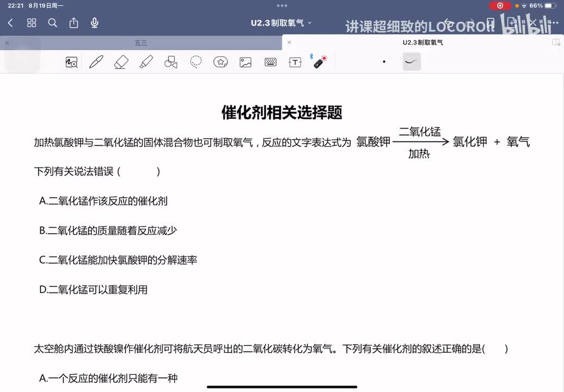Tap 氯化钾 in the reaction expression

pyautogui.click(x=470, y=142)
